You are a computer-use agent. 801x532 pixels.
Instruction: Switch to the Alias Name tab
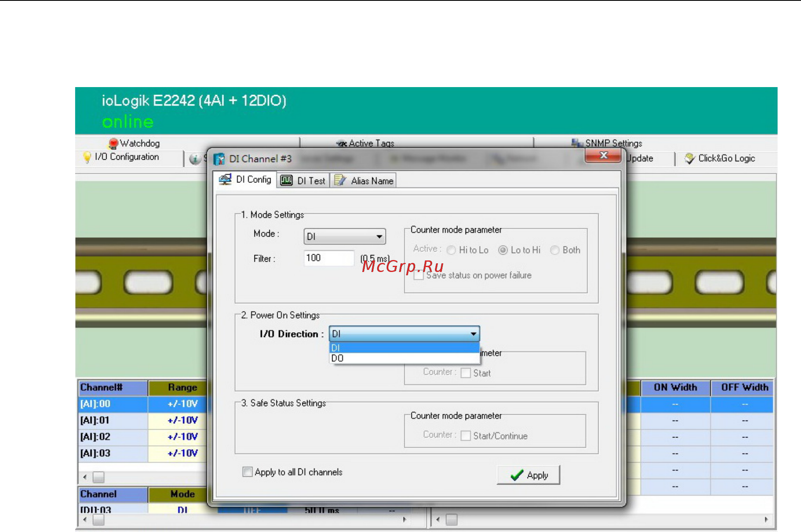point(363,181)
